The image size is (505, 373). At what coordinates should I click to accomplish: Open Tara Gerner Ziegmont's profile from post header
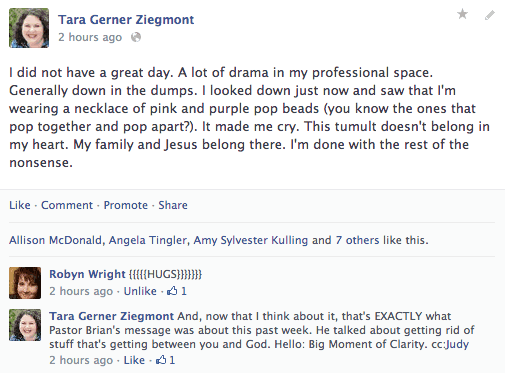coord(126,20)
